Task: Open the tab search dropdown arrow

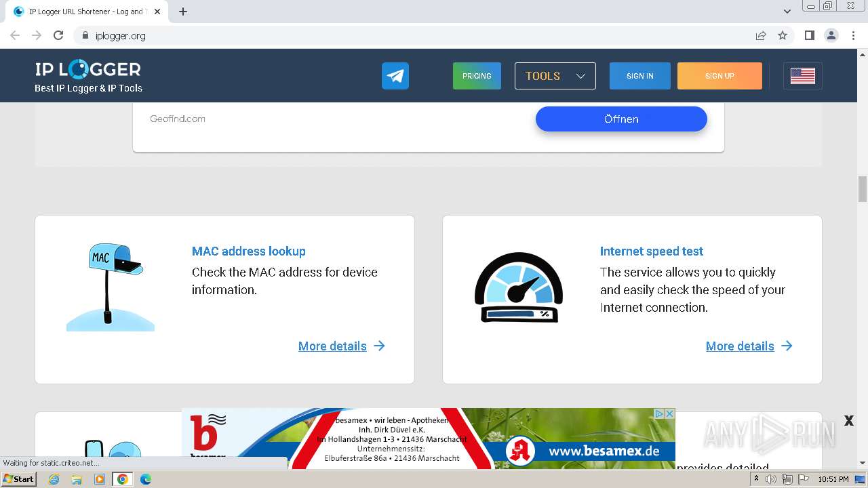Action: 787,12
